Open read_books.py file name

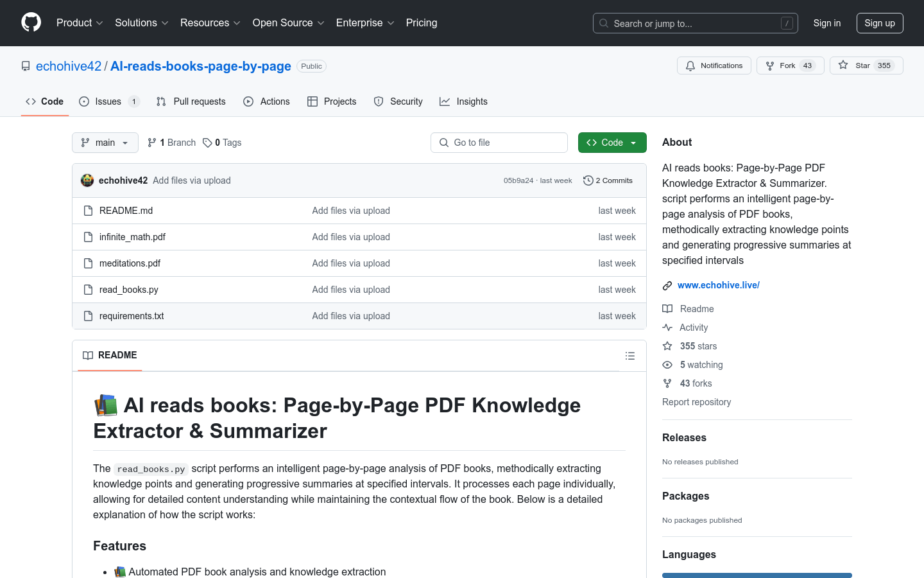(129, 290)
